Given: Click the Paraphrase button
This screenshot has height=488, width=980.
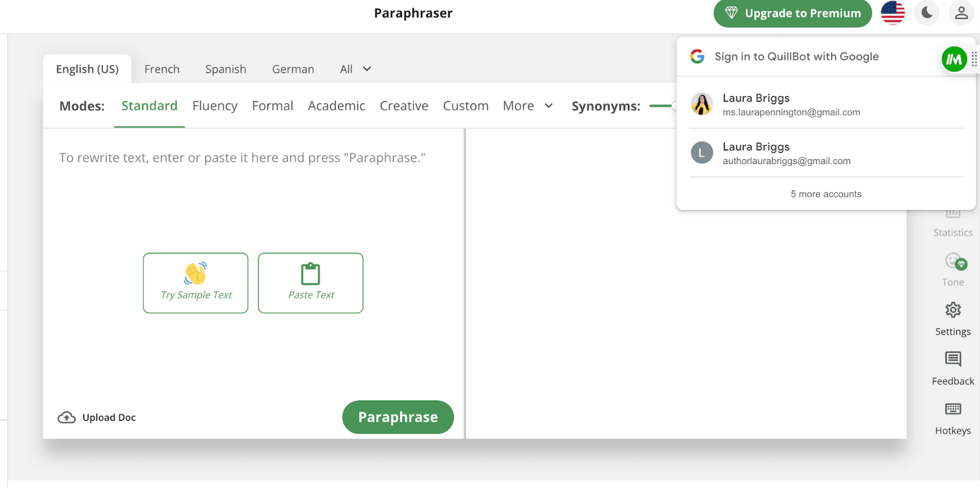Looking at the screenshot, I should pyautogui.click(x=398, y=417).
